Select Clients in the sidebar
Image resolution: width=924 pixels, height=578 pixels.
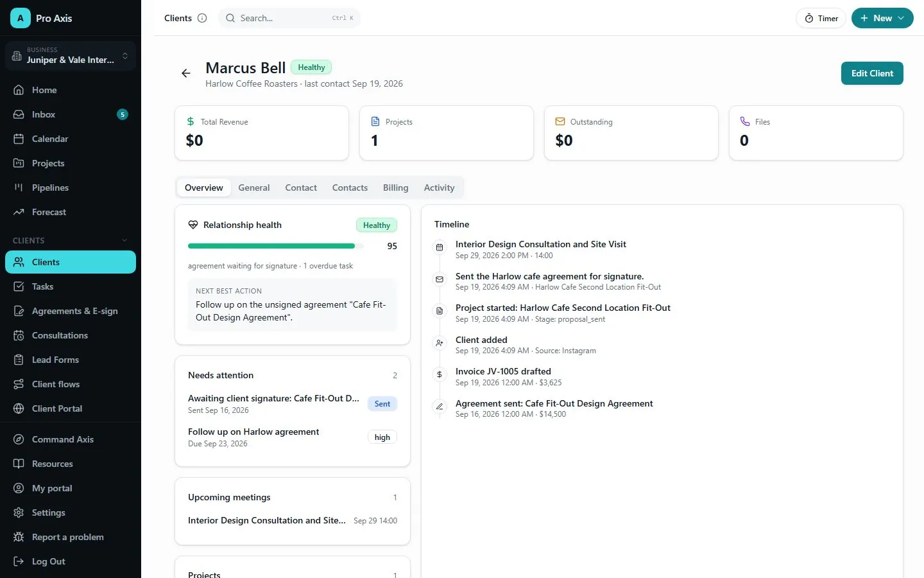71,262
